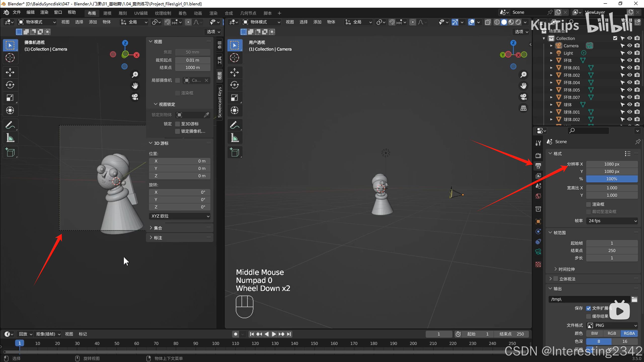
Task: Click the output folder browse icon
Action: pos(634,299)
